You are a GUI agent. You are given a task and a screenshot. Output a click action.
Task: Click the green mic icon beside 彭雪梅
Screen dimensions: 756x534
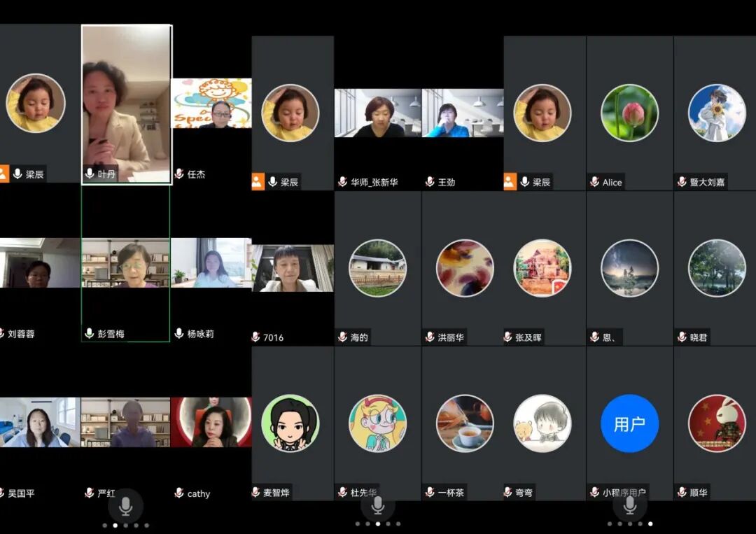pyautogui.click(x=89, y=333)
